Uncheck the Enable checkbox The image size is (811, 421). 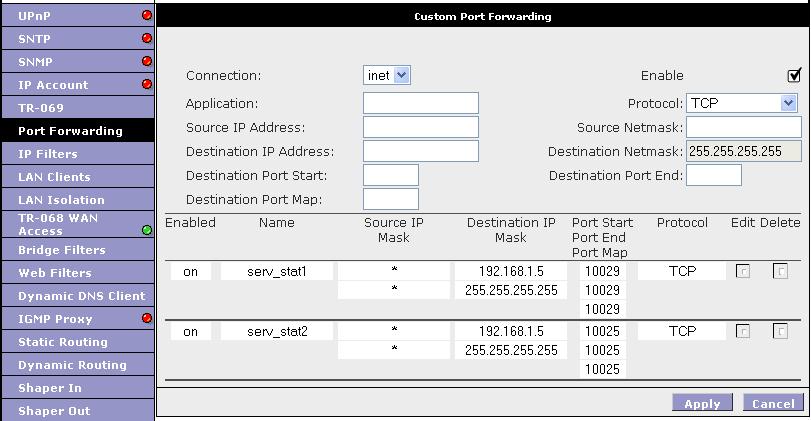click(x=794, y=76)
